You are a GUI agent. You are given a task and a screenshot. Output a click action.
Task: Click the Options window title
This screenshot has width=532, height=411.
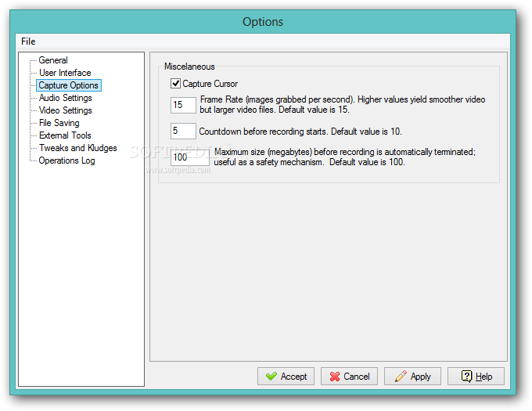263,22
